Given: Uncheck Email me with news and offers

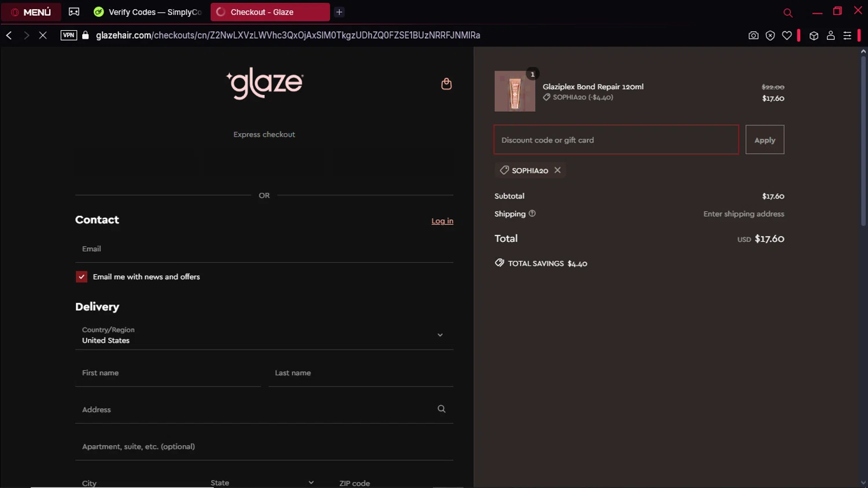Looking at the screenshot, I should point(82,277).
